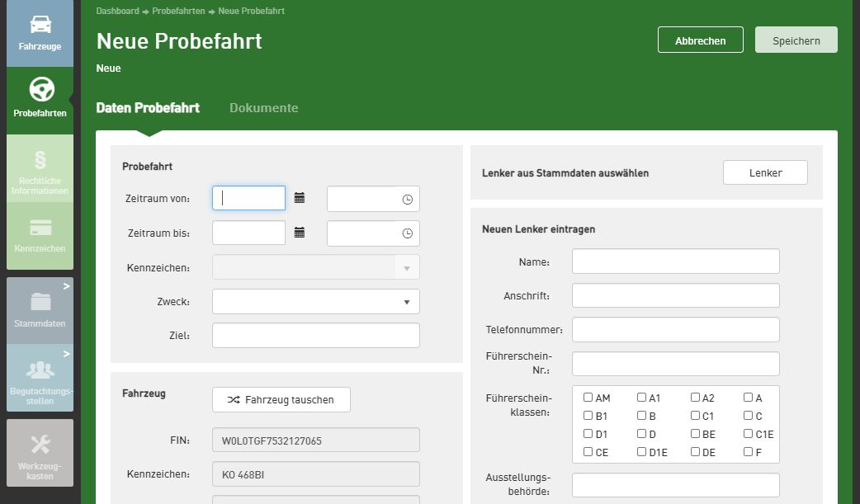Check the AM license class checkbox
Viewport: 860px width, 504px height.
(x=588, y=398)
